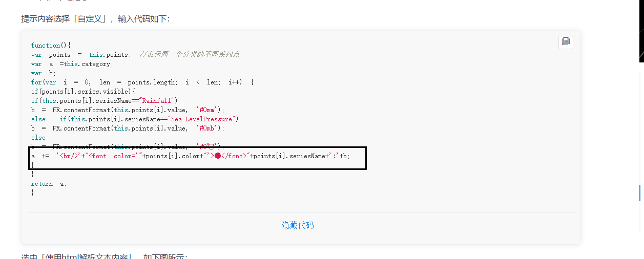Screen dimensions: 644x259
Task: Click the red dot symbol in the code
Action: pyautogui.click(x=217, y=156)
